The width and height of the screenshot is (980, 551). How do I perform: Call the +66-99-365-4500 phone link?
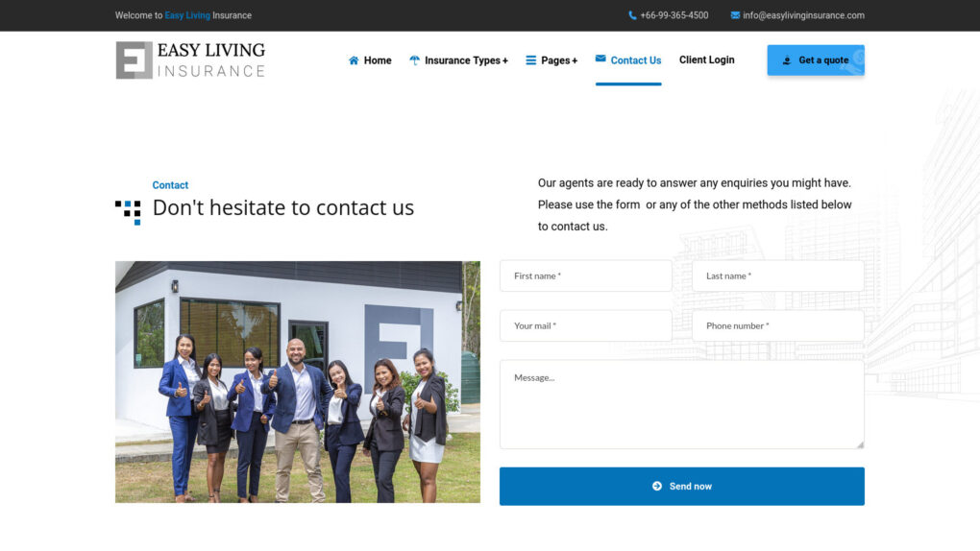coord(674,15)
